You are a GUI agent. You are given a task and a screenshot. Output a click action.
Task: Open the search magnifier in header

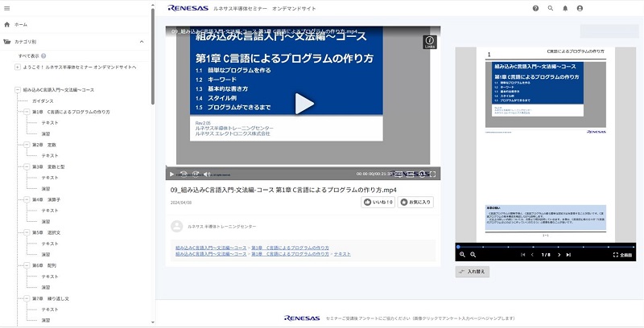551,8
